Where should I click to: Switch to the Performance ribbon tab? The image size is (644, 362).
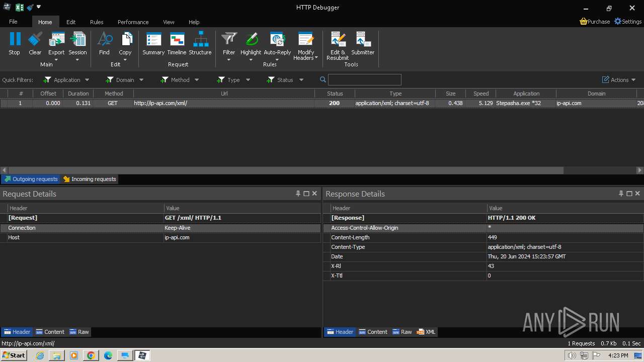click(x=133, y=22)
